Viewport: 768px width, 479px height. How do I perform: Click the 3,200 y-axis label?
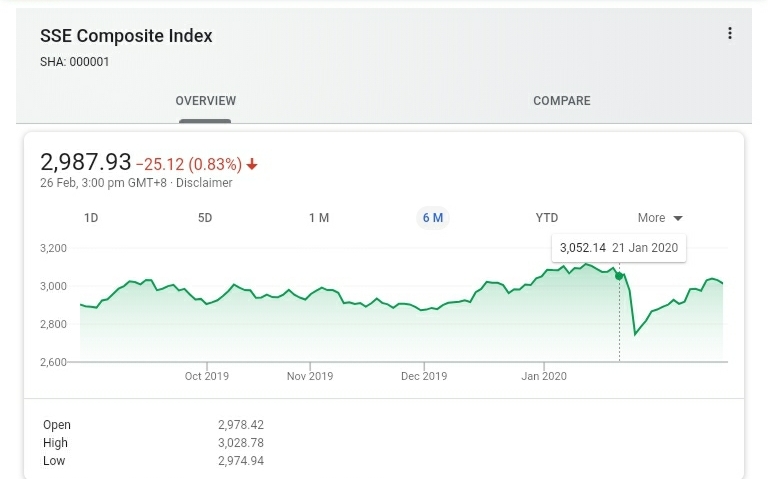(53, 248)
